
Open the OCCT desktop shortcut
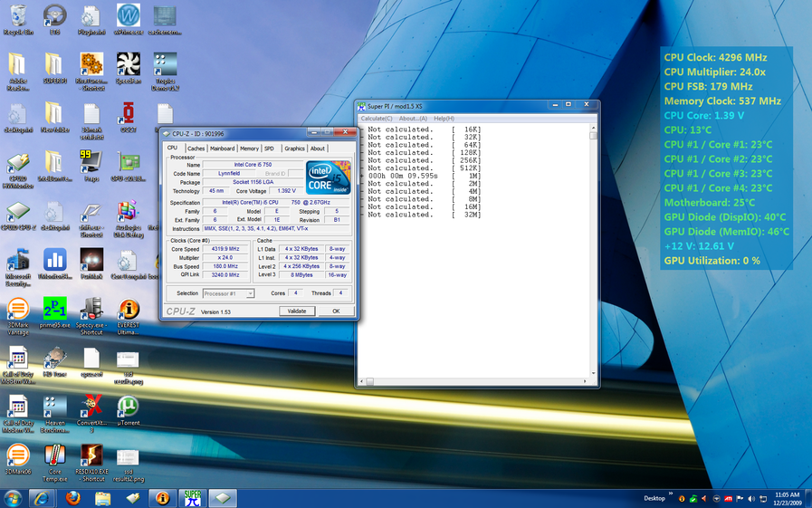[128, 118]
